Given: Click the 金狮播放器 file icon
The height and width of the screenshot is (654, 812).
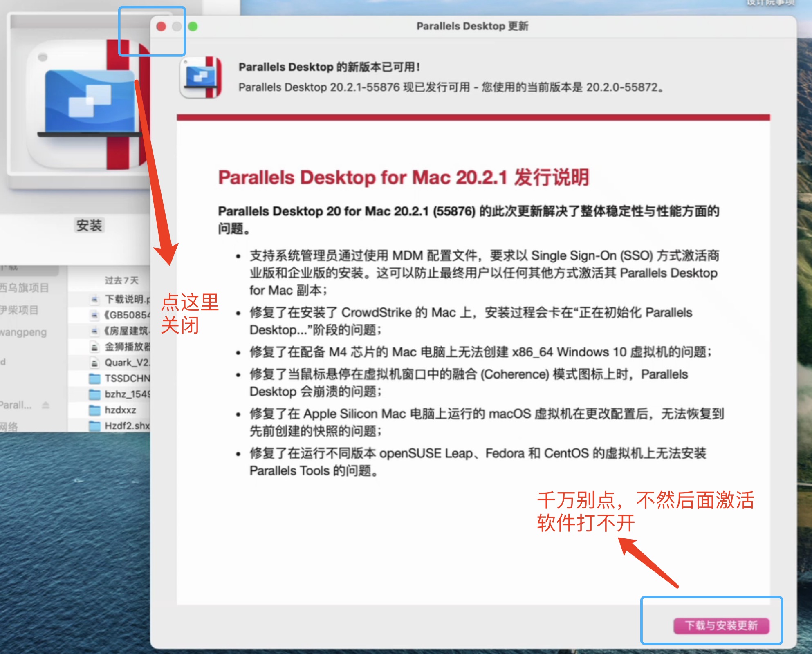Looking at the screenshot, I should click(x=94, y=347).
